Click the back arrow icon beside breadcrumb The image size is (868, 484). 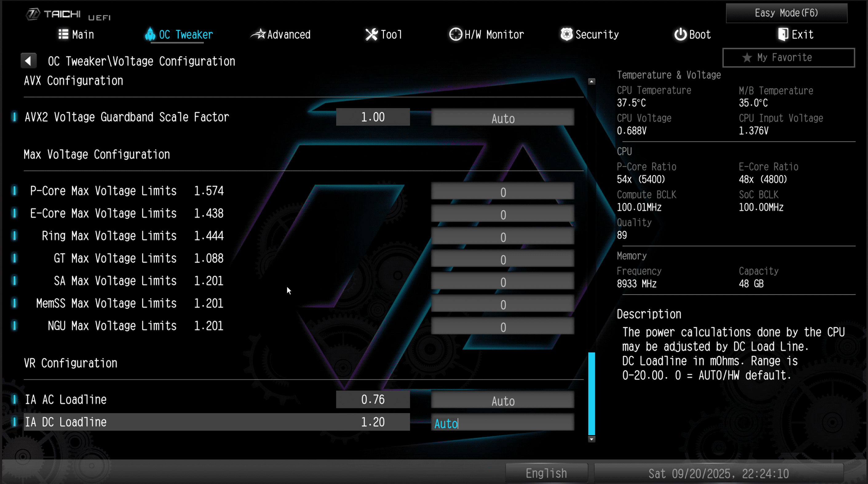[28, 61]
